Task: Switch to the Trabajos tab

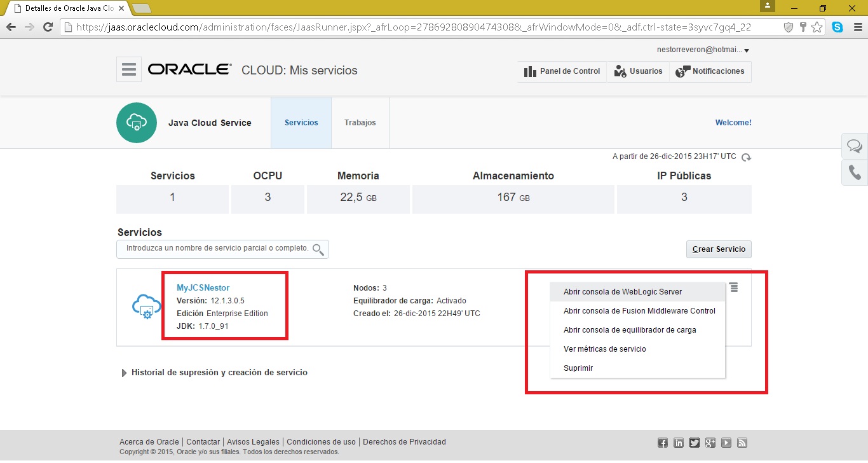Action: pos(360,123)
